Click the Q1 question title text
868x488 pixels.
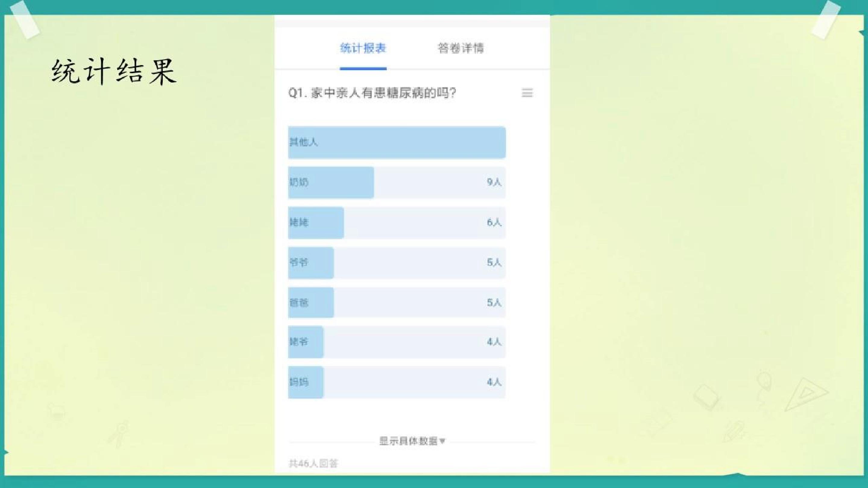coord(372,92)
